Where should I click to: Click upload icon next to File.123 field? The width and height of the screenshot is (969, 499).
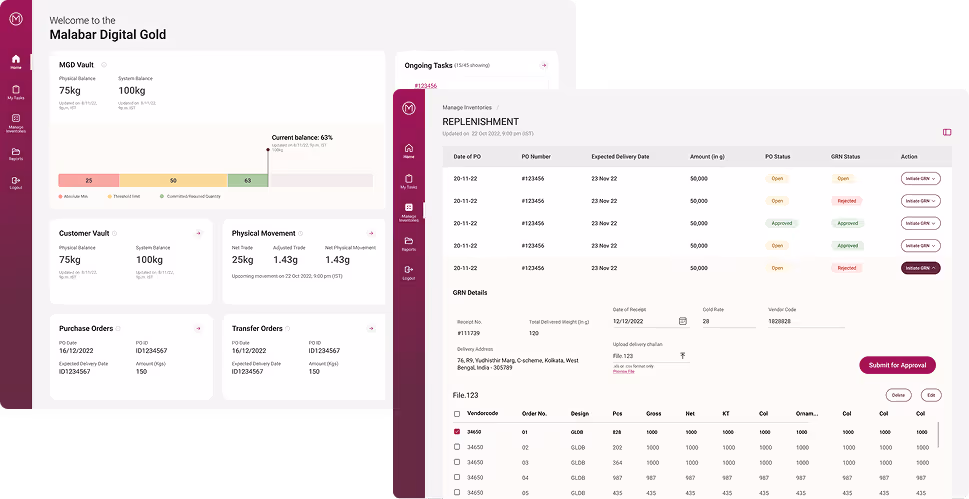(683, 356)
